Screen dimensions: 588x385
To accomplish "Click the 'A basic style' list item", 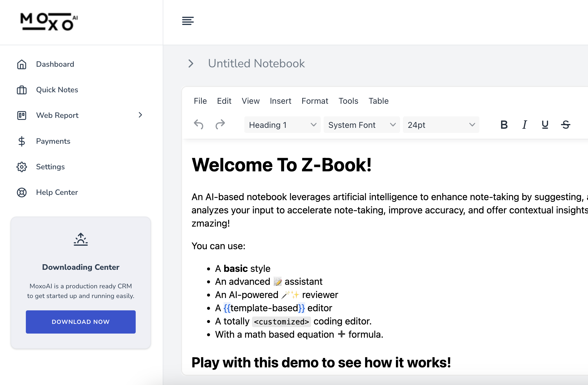I will coord(243,269).
